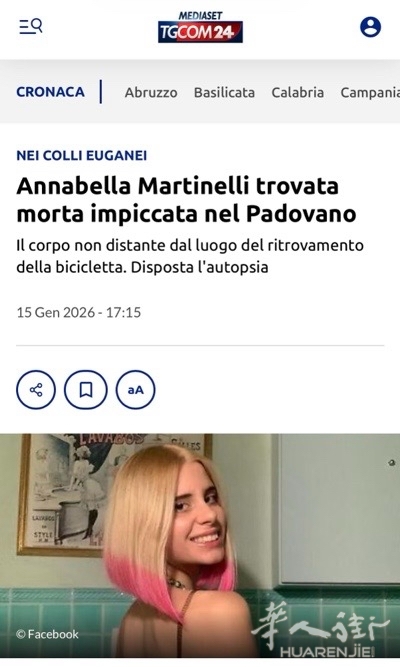Tap the Annabella Martinelli headline
Viewport: 400px width, 667px height.
tap(186, 200)
